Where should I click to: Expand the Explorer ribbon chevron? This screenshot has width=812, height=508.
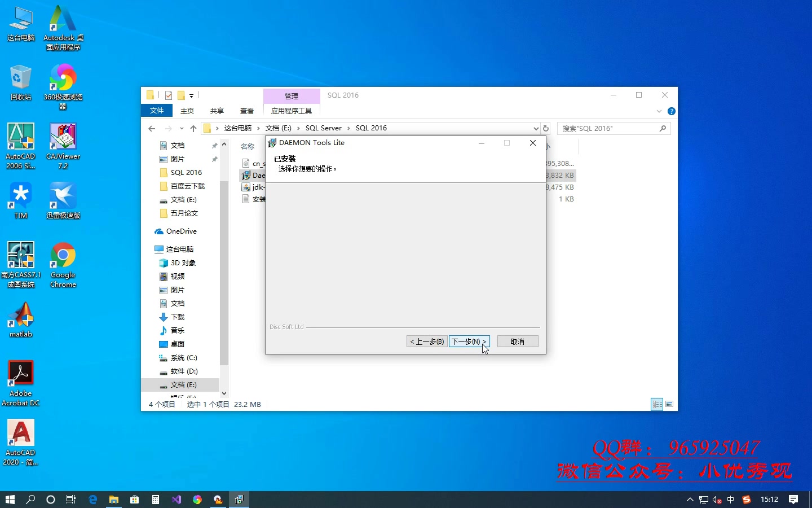(659, 111)
